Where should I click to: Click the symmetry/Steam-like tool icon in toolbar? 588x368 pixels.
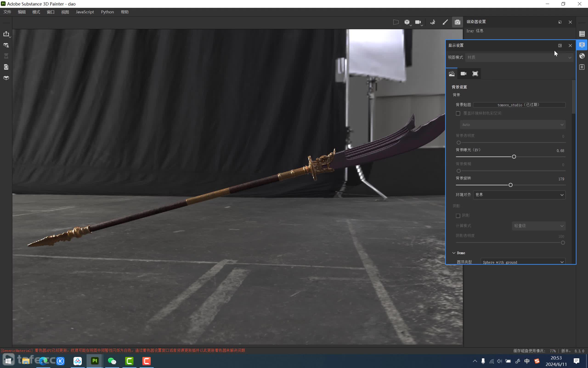tap(433, 22)
